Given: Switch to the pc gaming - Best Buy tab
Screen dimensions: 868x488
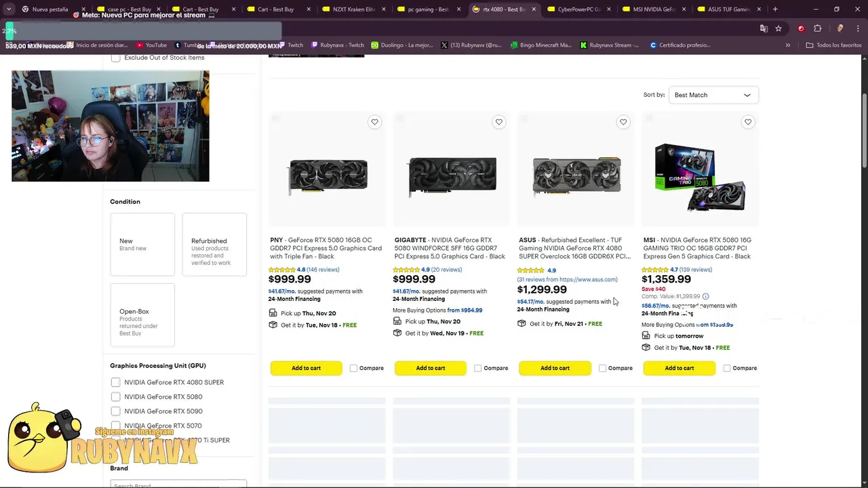Looking at the screenshot, I should (429, 9).
